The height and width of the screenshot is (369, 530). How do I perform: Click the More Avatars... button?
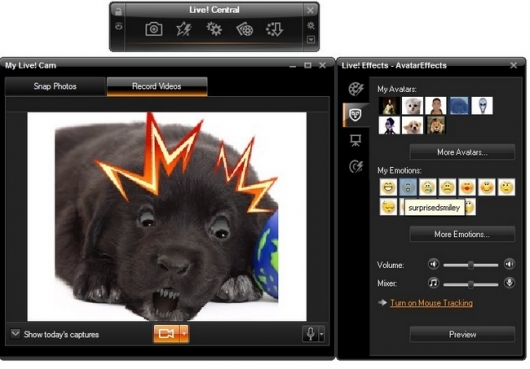462,152
